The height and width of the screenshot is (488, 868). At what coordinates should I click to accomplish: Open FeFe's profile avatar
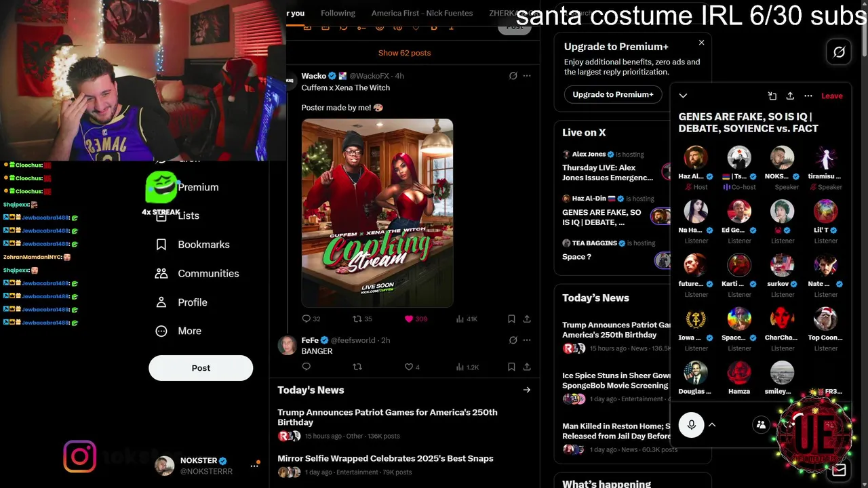[x=288, y=345]
